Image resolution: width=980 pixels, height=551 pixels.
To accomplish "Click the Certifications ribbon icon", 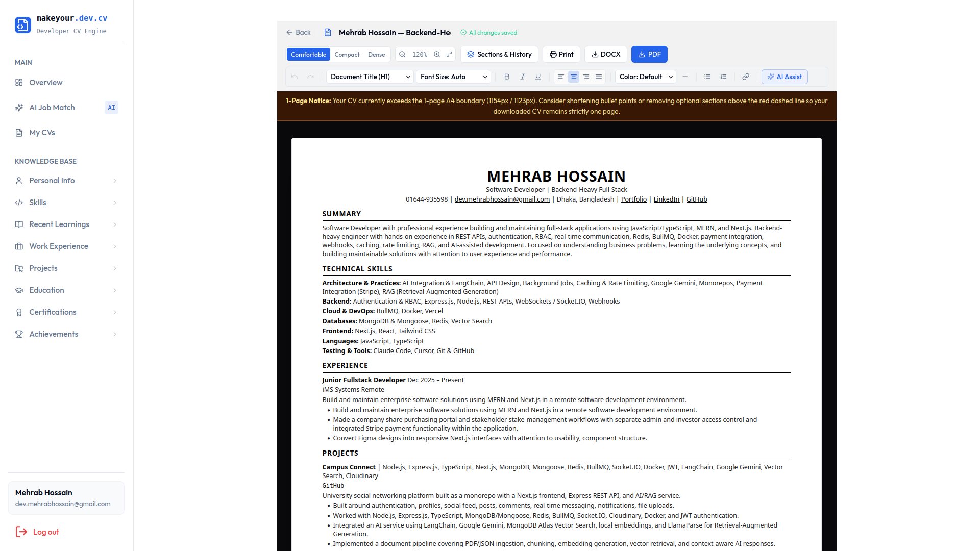I will (19, 312).
